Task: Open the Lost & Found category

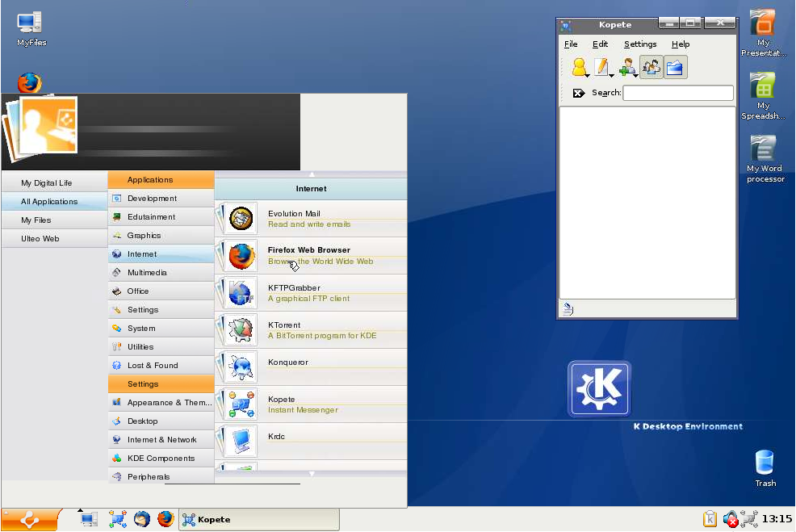Action: tap(161, 366)
